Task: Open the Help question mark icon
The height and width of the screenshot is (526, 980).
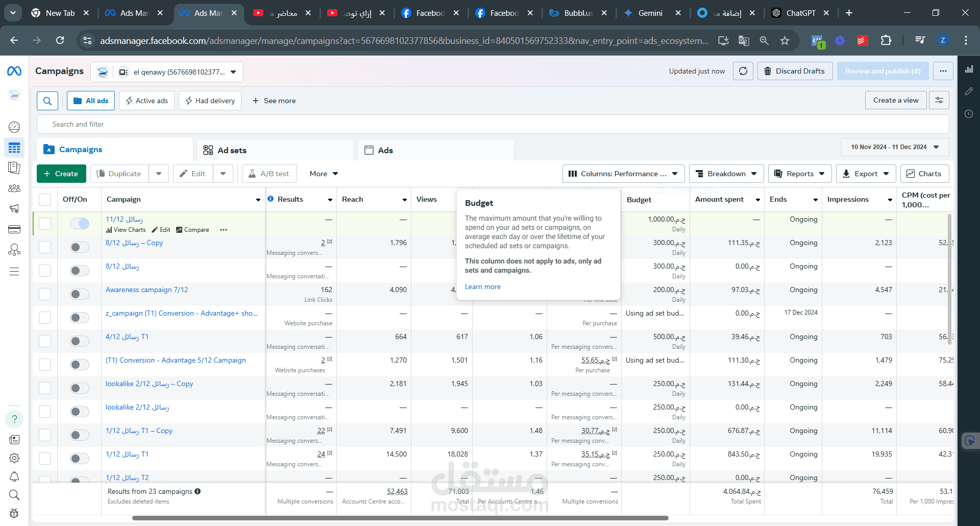Action: [x=14, y=419]
